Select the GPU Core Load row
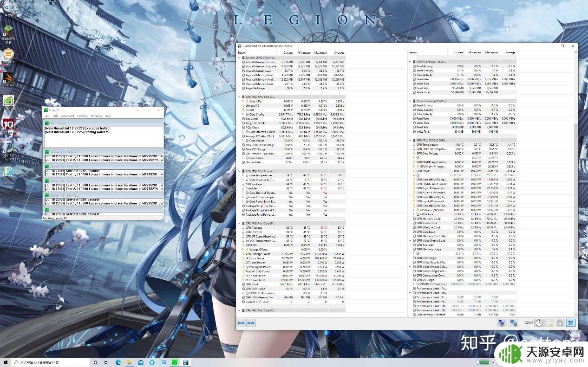Image resolution: width=588 pixels, height=367 pixels. (462, 232)
